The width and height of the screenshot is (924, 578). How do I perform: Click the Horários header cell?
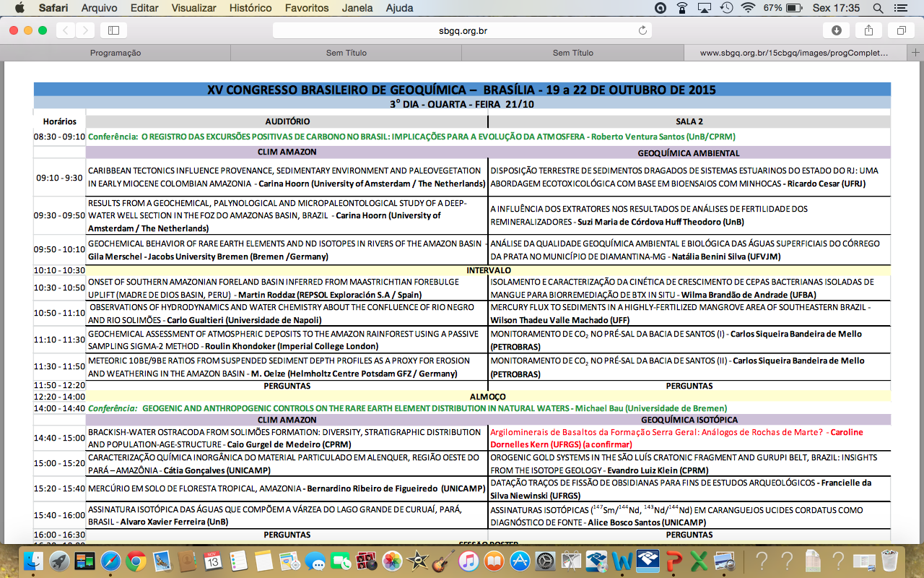click(59, 121)
